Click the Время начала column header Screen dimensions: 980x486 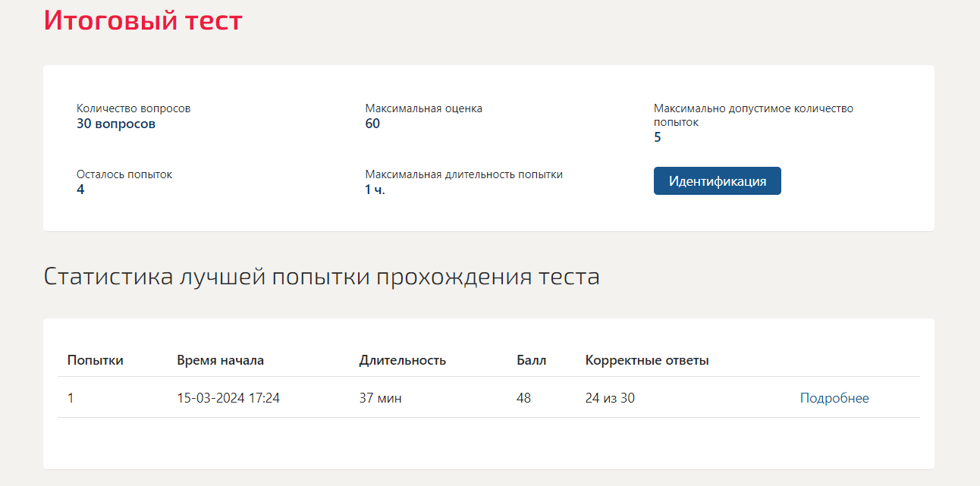[x=221, y=360]
